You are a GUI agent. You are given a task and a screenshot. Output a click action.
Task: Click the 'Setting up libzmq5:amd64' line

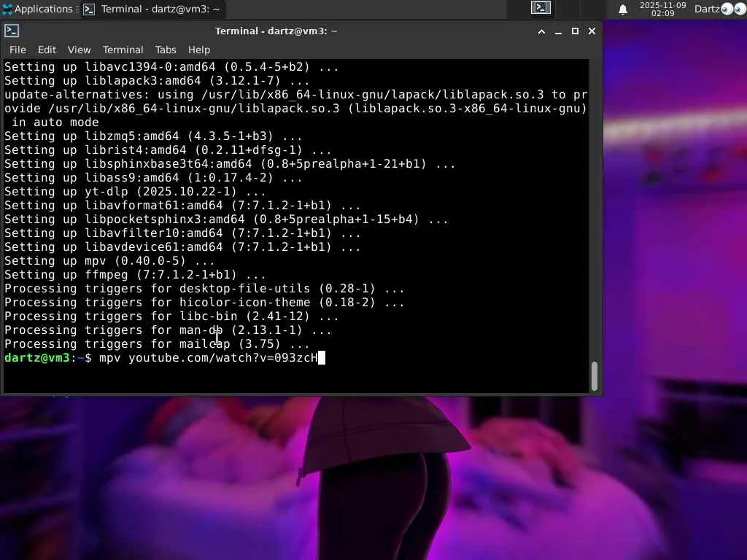click(x=153, y=136)
